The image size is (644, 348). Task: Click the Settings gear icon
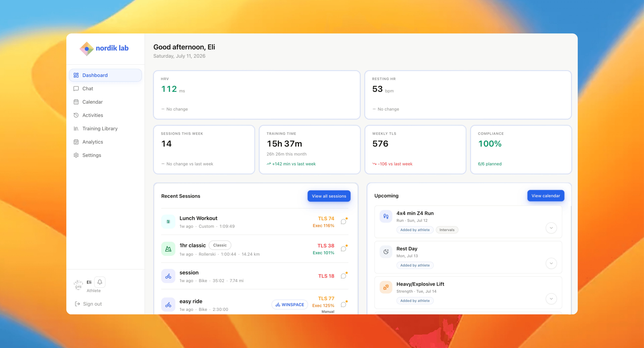(76, 155)
